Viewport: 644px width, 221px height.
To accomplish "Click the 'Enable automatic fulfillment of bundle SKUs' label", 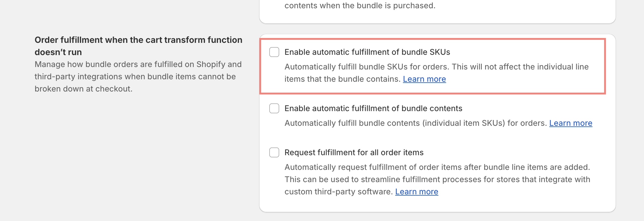I will click(x=367, y=52).
